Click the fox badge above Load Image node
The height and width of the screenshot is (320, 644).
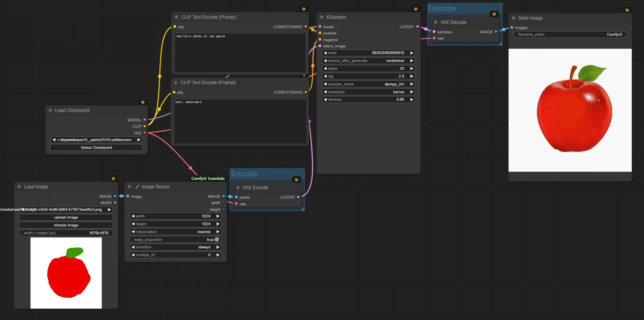pyautogui.click(x=113, y=179)
